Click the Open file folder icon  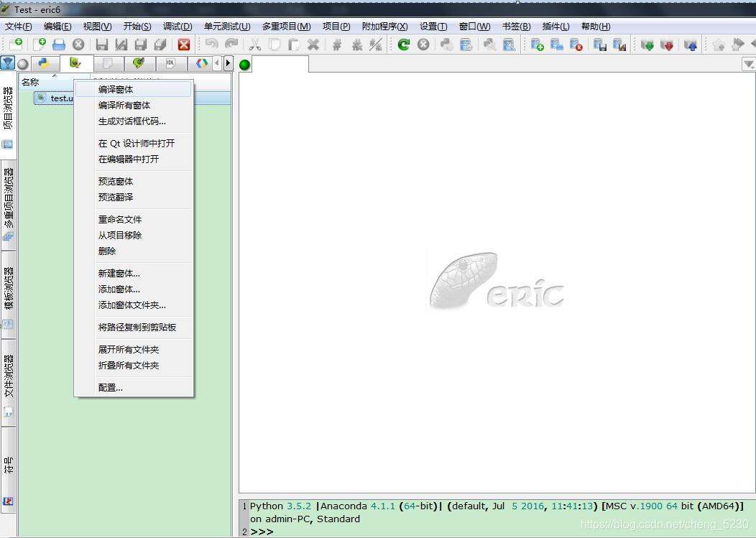59,45
